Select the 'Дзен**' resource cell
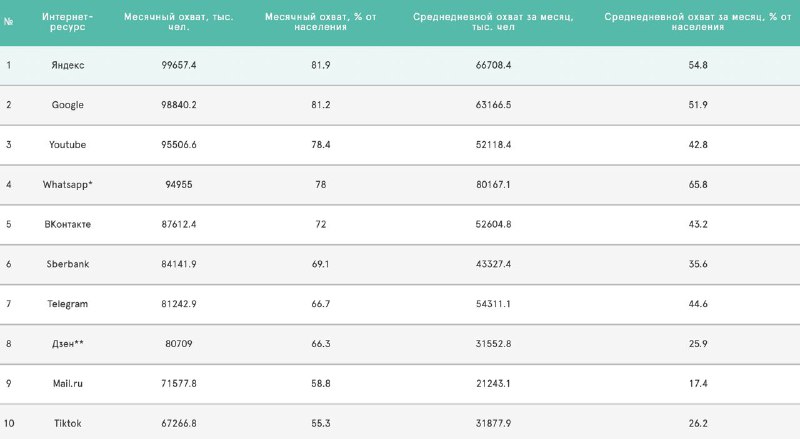Image resolution: width=800 pixels, height=439 pixels. 67,344
